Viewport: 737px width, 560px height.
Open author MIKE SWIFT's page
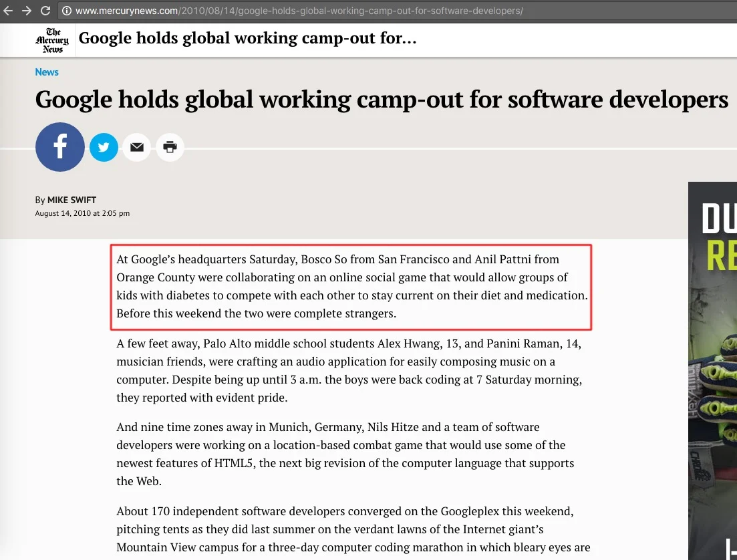[71, 200]
